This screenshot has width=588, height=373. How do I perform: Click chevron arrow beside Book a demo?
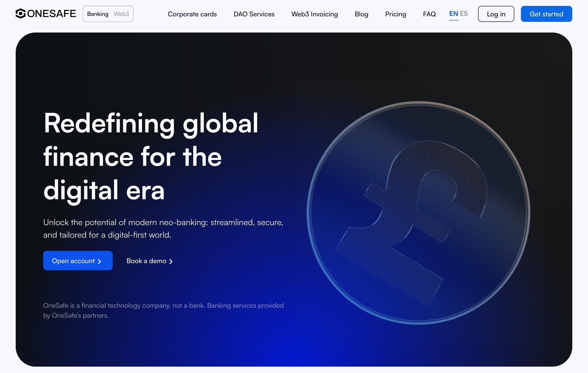click(171, 262)
